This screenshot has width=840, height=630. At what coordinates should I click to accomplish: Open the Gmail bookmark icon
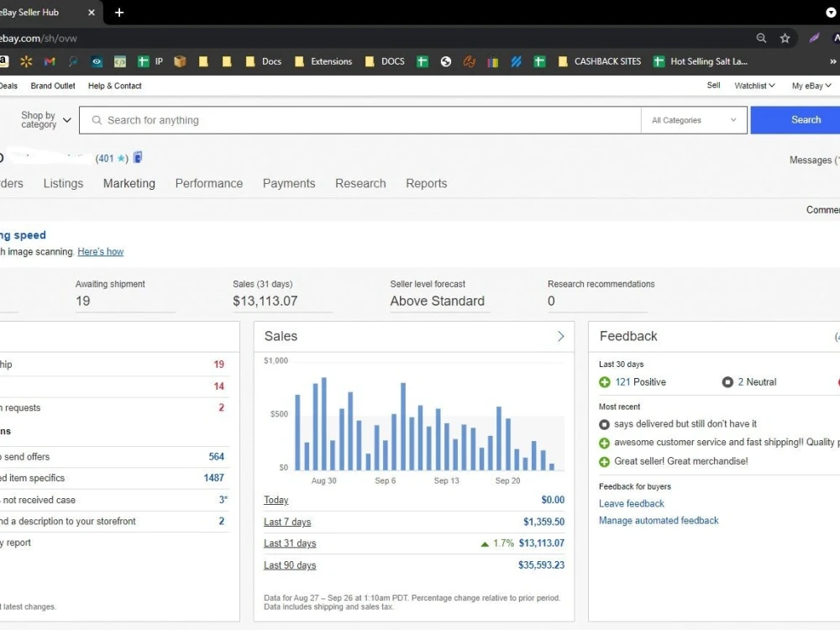[x=50, y=61]
